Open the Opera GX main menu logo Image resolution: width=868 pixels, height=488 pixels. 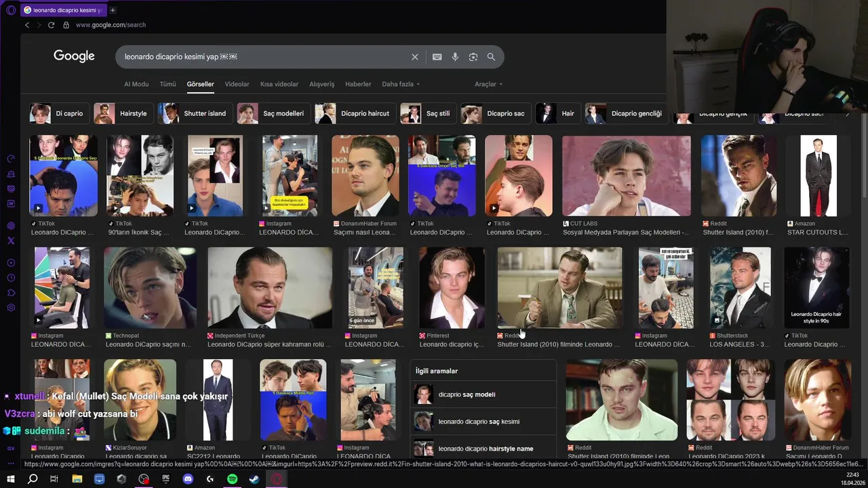[11, 10]
